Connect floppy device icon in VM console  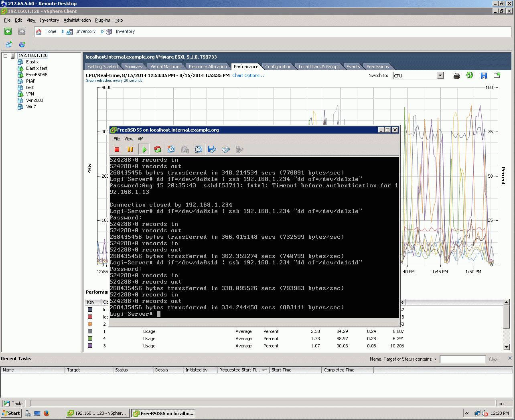[212, 150]
